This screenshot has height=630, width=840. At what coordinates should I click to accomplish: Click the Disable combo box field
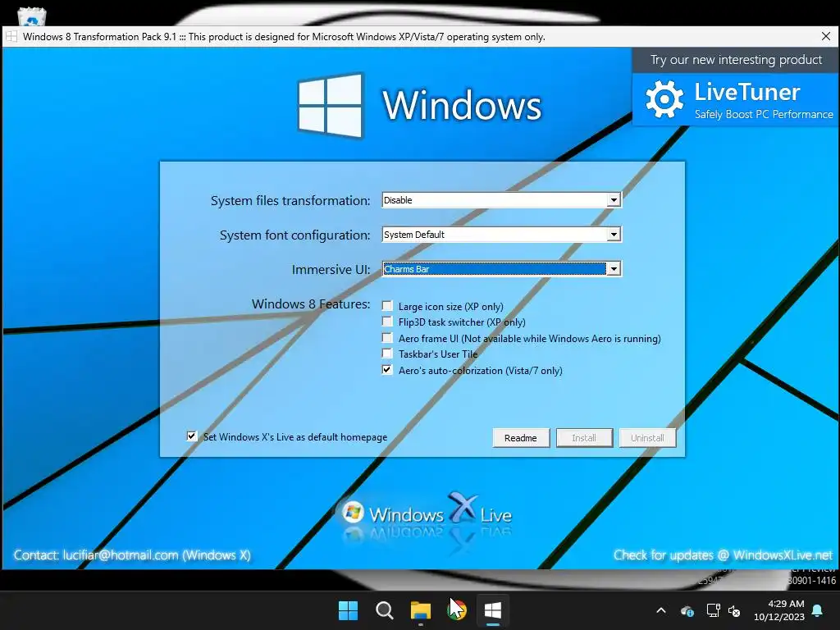tap(501, 200)
